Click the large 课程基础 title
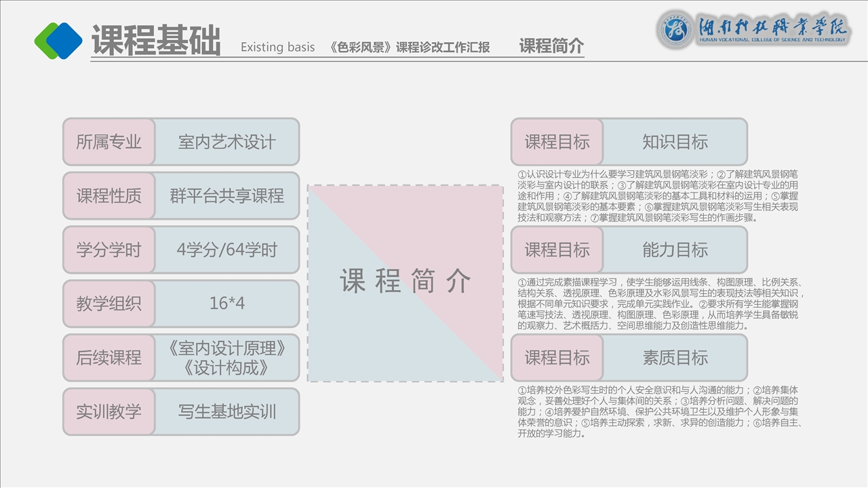868x488 pixels. click(x=156, y=40)
